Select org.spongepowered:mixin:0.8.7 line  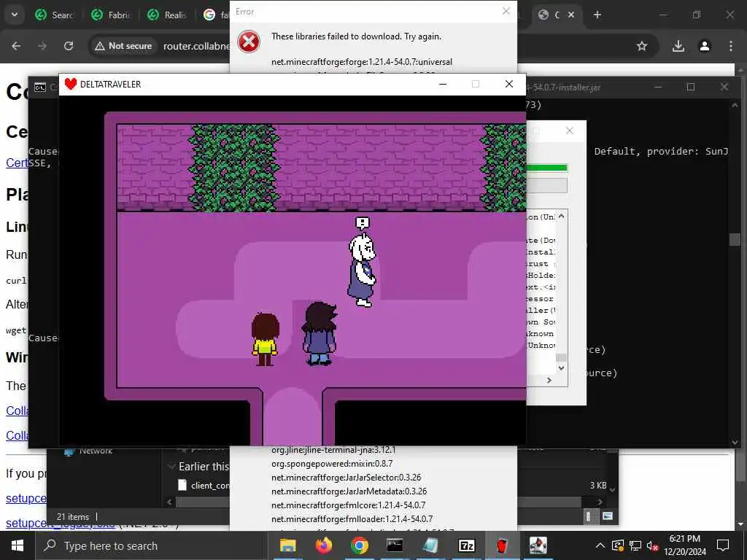(332, 463)
